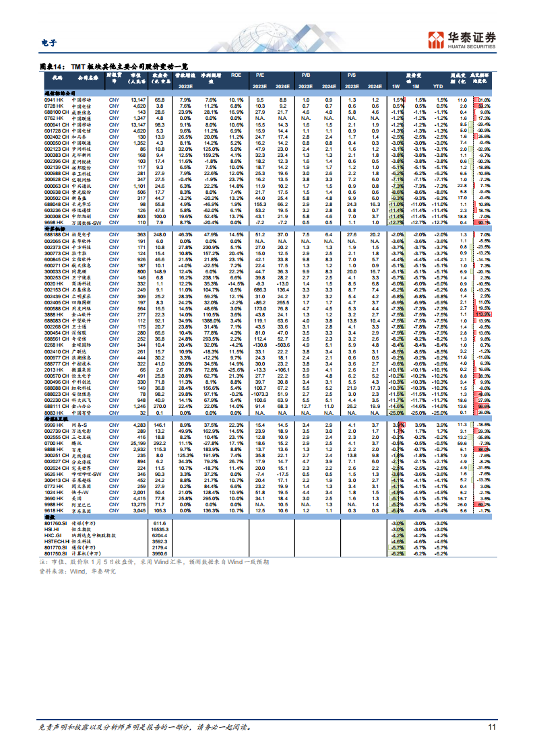Click ticker cell "002739 CH"
Screen dimensions: 535x756
coord(56,432)
